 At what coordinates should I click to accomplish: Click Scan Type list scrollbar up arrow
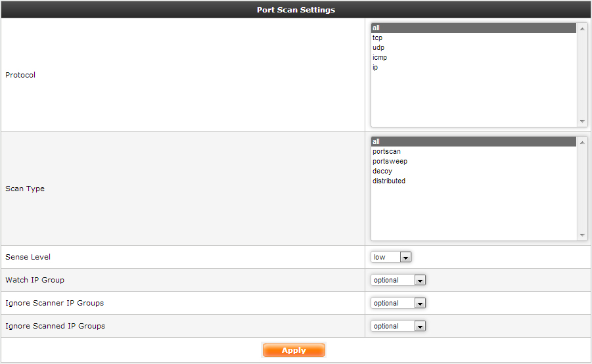point(583,142)
